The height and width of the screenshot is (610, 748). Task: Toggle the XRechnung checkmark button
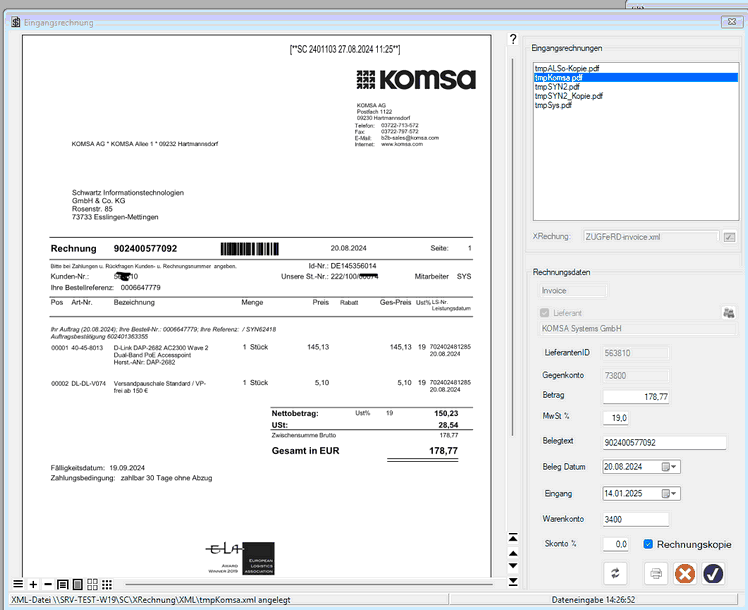click(729, 237)
